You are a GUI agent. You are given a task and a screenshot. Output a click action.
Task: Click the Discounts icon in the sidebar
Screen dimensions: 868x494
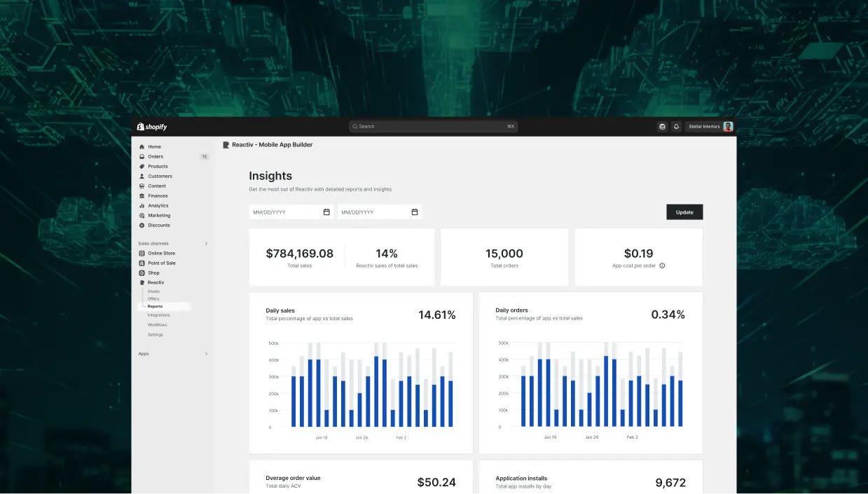[x=142, y=226]
